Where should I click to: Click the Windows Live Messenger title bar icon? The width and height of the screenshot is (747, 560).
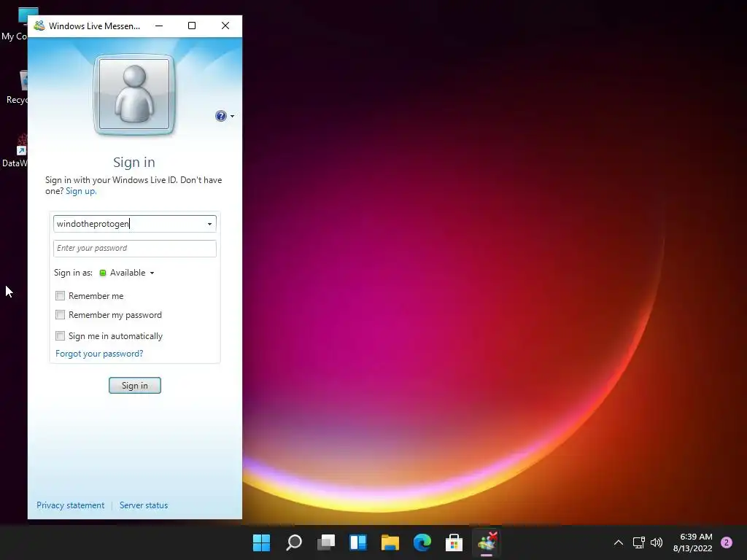tap(39, 26)
